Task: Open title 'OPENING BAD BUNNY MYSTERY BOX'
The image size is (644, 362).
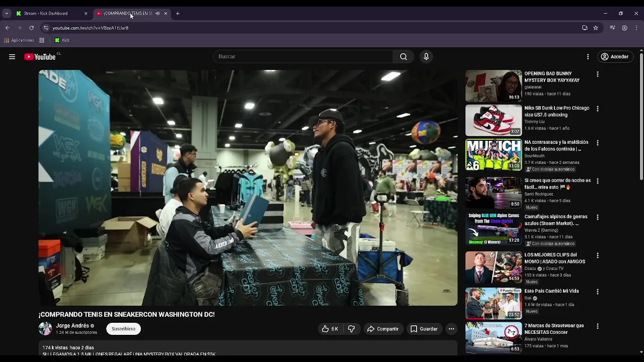Action: pyautogui.click(x=552, y=77)
